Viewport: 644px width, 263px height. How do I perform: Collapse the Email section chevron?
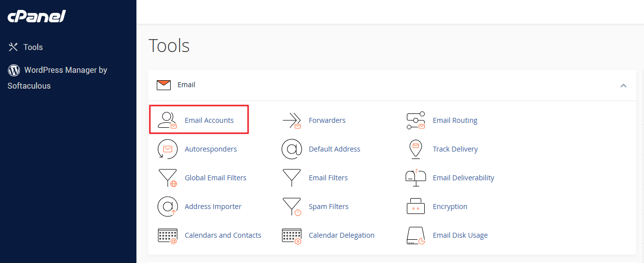click(x=624, y=85)
